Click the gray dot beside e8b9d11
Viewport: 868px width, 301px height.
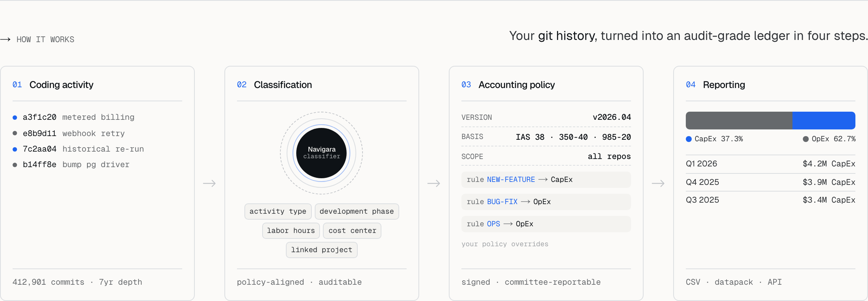tap(15, 133)
